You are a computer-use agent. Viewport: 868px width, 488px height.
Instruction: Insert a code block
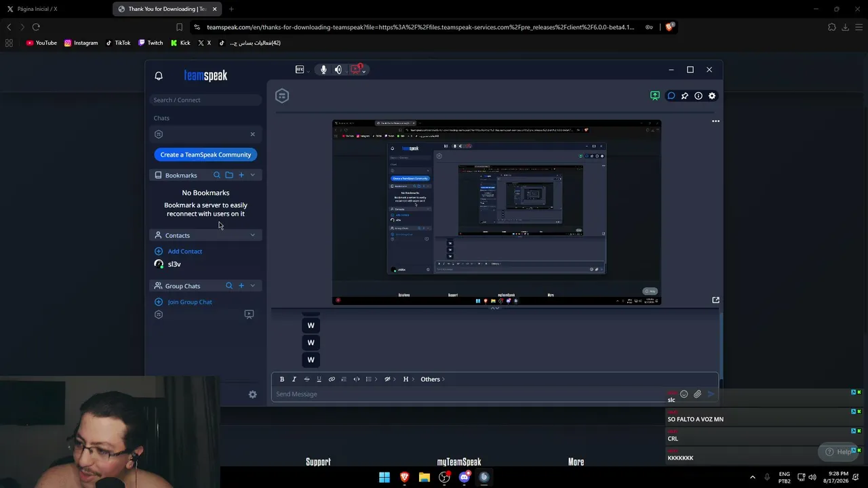tap(357, 380)
